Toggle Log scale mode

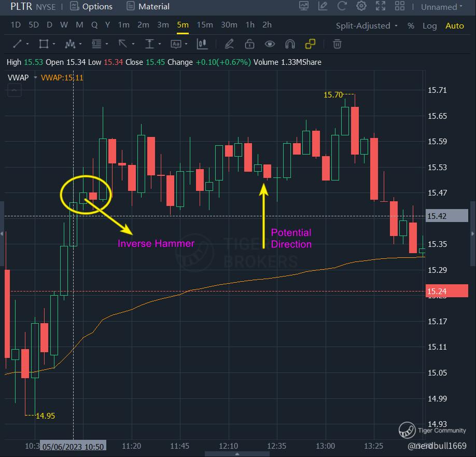(429, 26)
